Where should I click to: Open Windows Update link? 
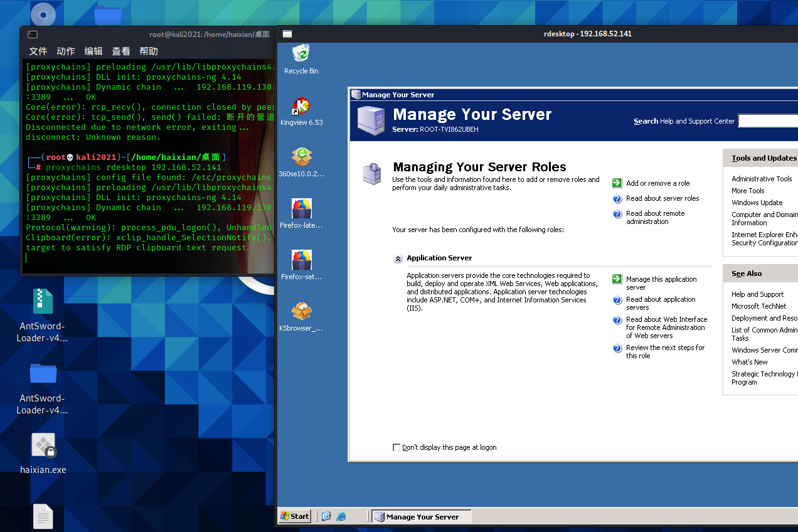(757, 203)
